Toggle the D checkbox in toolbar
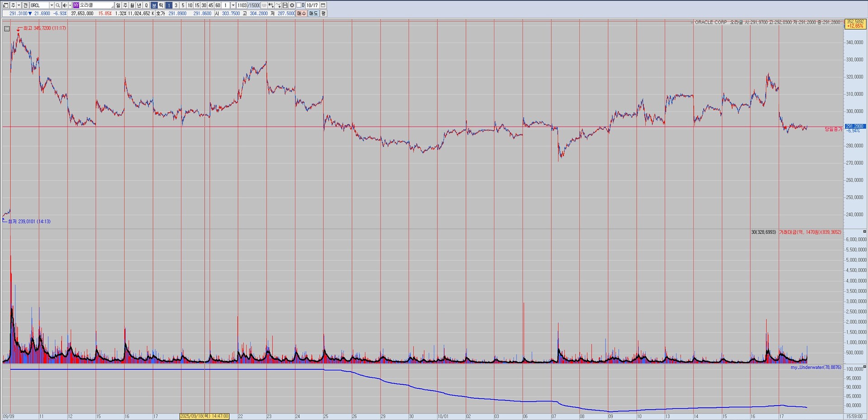The image size is (868, 420). (x=299, y=5)
